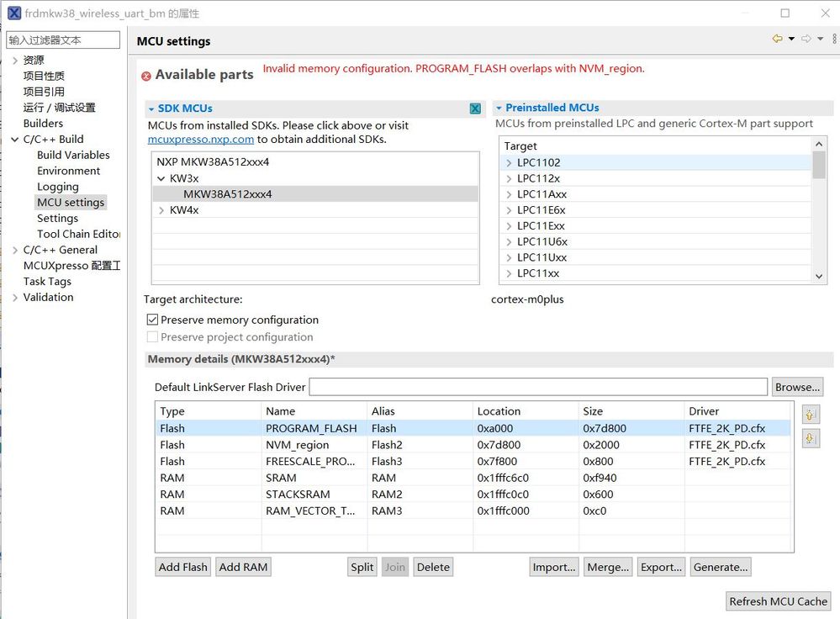The height and width of the screenshot is (619, 840).
Task: Move memory region up with arrow icon
Action: 811,415
